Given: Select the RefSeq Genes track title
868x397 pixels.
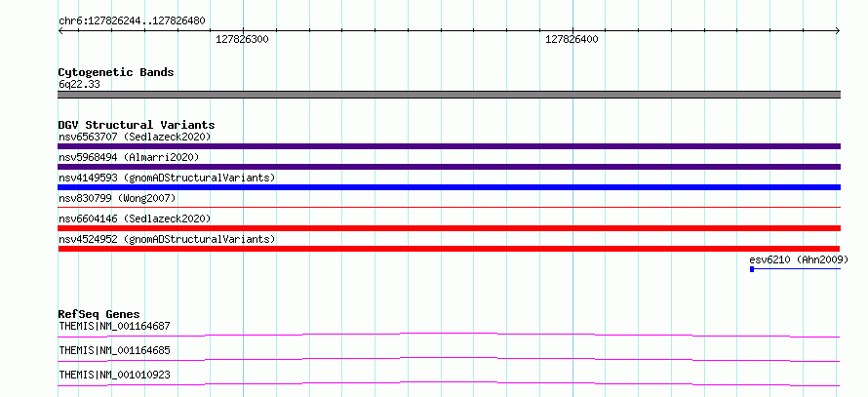Looking at the screenshot, I should pyautogui.click(x=99, y=314).
